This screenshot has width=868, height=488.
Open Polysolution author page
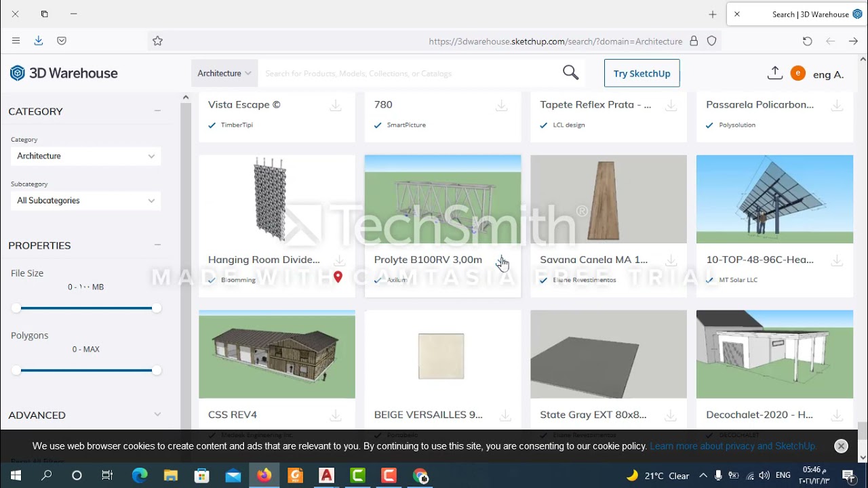tap(737, 125)
